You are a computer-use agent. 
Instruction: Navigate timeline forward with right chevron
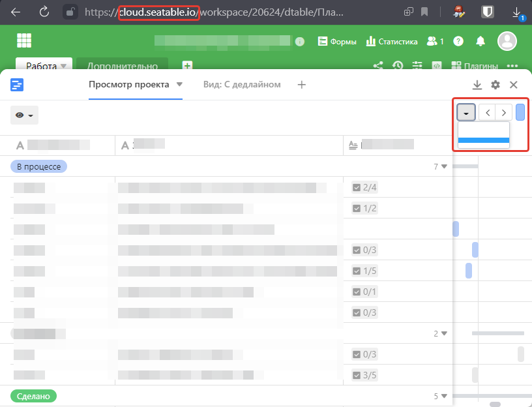coord(503,112)
